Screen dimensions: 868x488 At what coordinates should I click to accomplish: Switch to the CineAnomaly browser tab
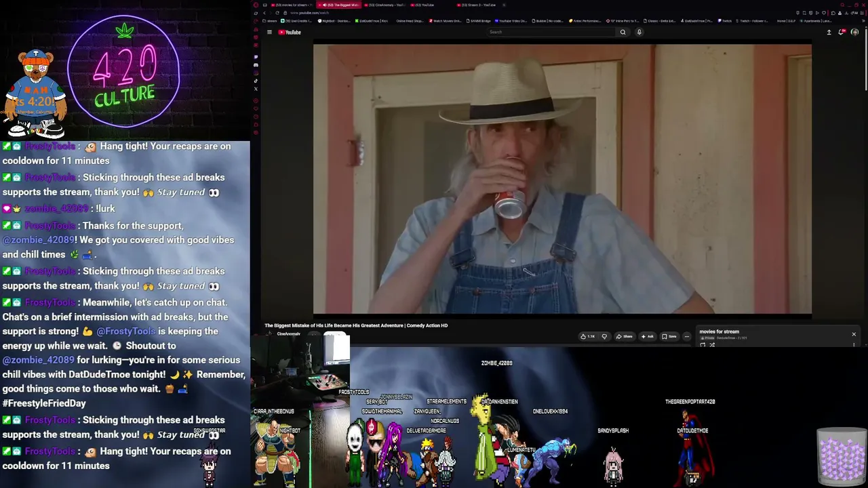(x=385, y=5)
